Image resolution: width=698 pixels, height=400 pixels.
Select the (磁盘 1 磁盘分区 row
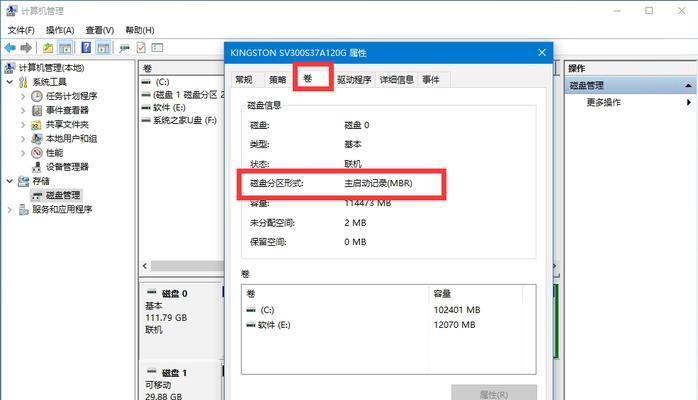tap(182, 95)
